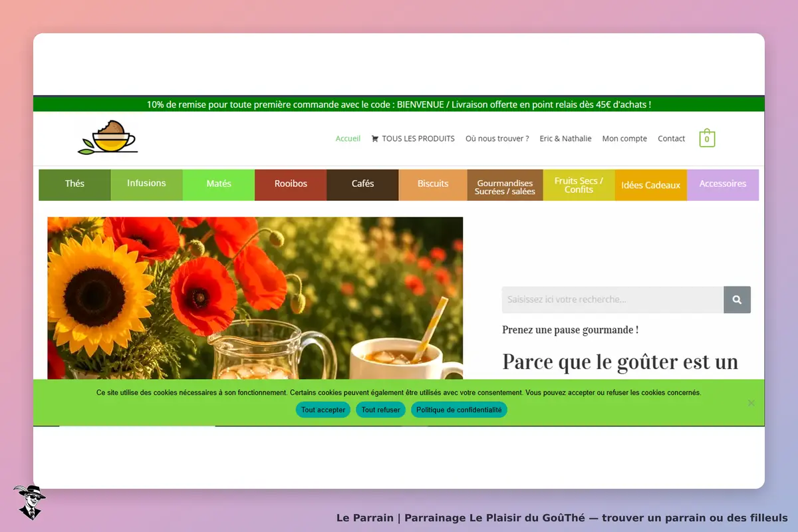The height and width of the screenshot is (532, 798).
Task: Refuse cookies with Tout refuser
Action: (380, 410)
